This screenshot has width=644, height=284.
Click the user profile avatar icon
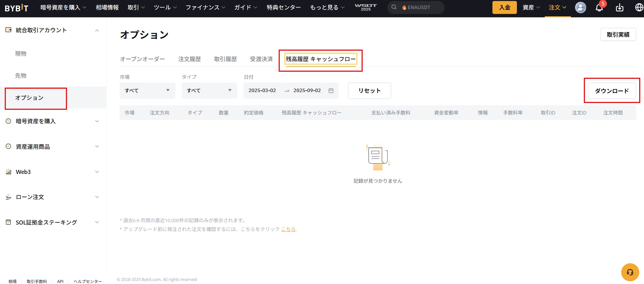(x=580, y=7)
